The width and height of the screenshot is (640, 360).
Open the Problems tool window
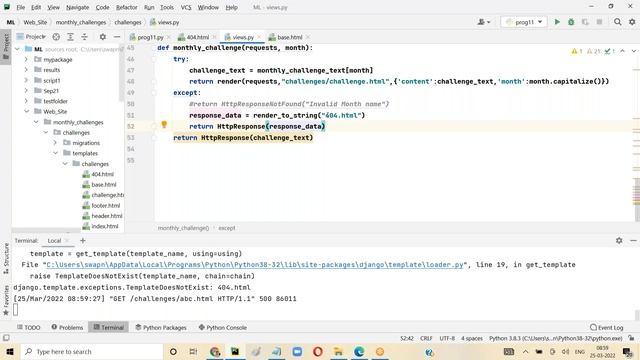67,327
